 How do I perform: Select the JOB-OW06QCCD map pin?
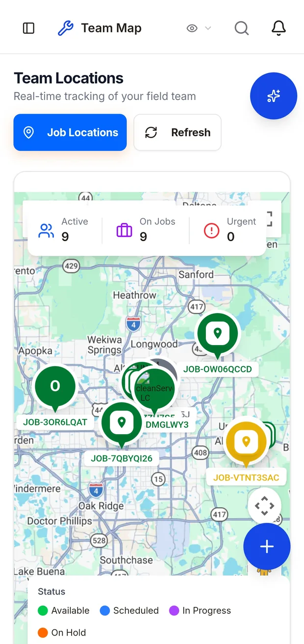click(x=218, y=334)
